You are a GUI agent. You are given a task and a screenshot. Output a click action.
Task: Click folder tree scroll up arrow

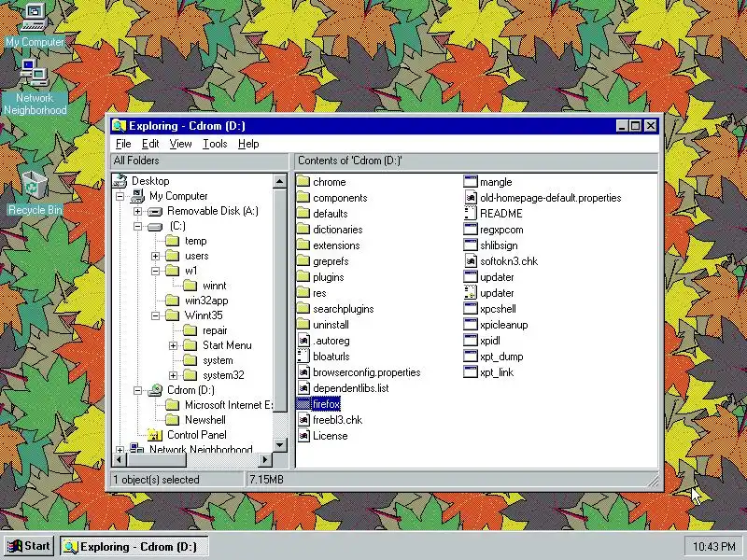[279, 181]
